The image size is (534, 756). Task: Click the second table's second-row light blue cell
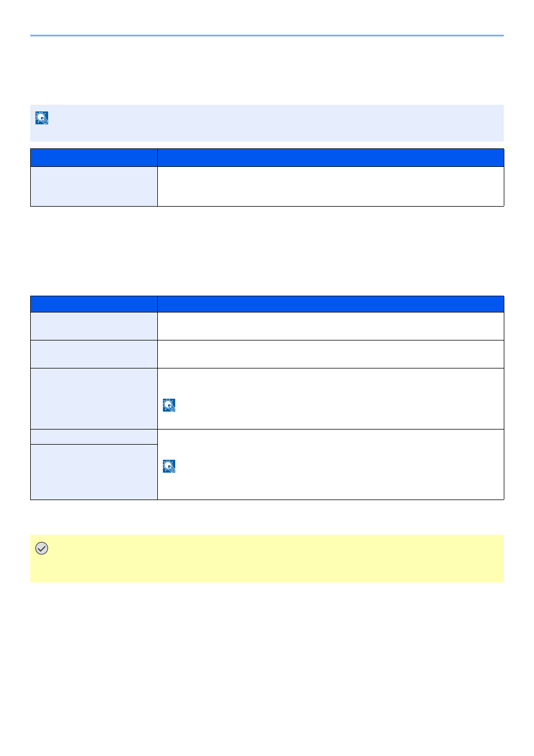(94, 354)
